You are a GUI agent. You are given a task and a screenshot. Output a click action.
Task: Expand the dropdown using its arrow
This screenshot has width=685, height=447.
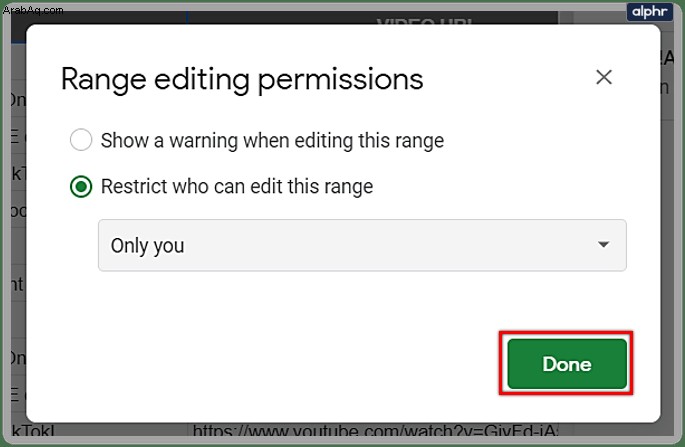click(603, 245)
